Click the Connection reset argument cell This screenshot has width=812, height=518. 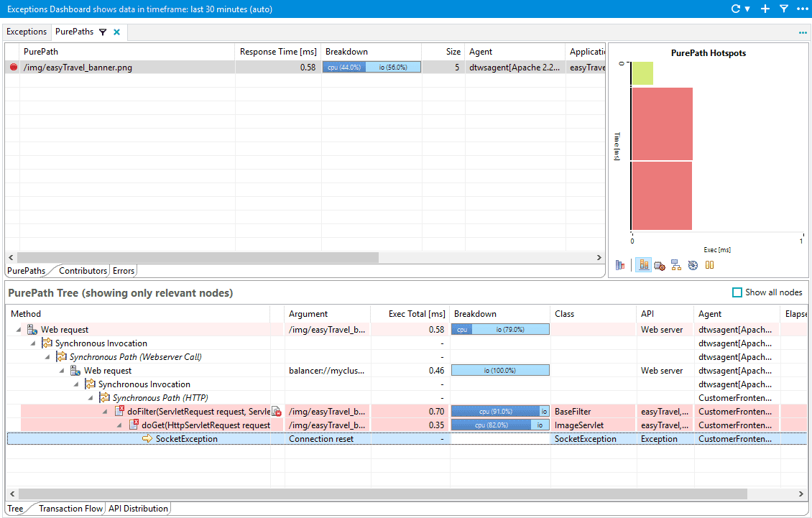327,439
